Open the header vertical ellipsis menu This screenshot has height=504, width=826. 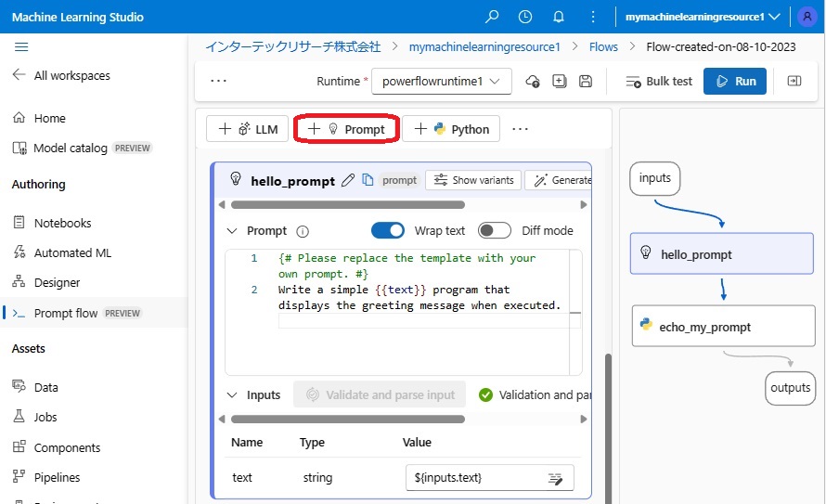[x=593, y=17]
